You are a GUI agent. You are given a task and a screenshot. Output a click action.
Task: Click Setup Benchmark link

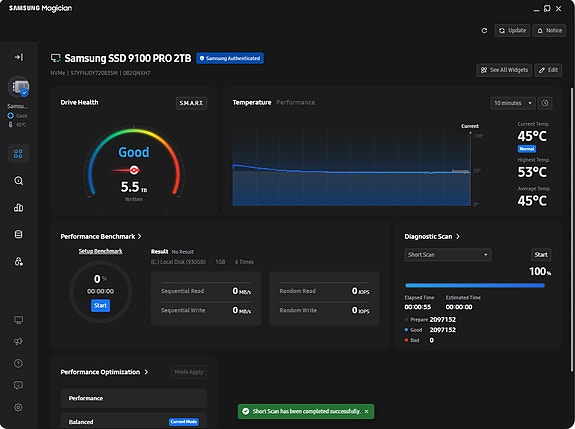point(100,251)
